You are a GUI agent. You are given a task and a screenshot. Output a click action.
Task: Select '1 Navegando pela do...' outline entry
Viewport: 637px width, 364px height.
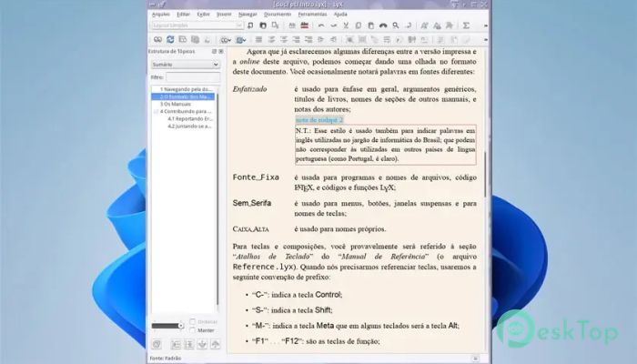point(184,89)
